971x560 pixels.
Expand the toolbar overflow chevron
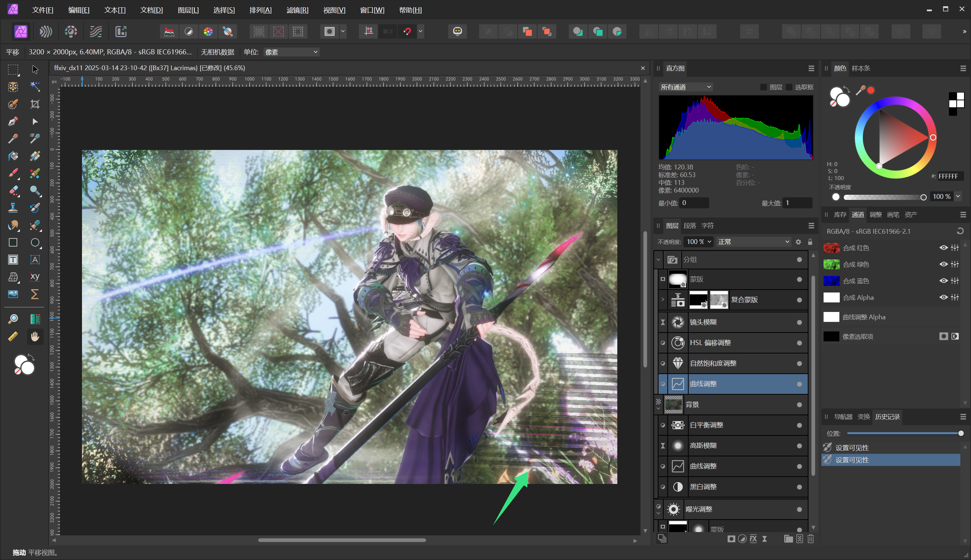coord(964,32)
